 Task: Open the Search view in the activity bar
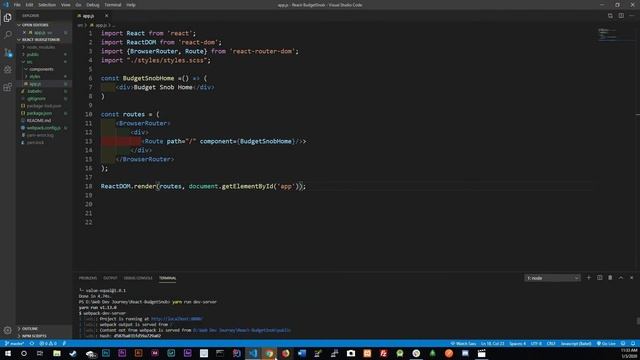(x=7, y=35)
